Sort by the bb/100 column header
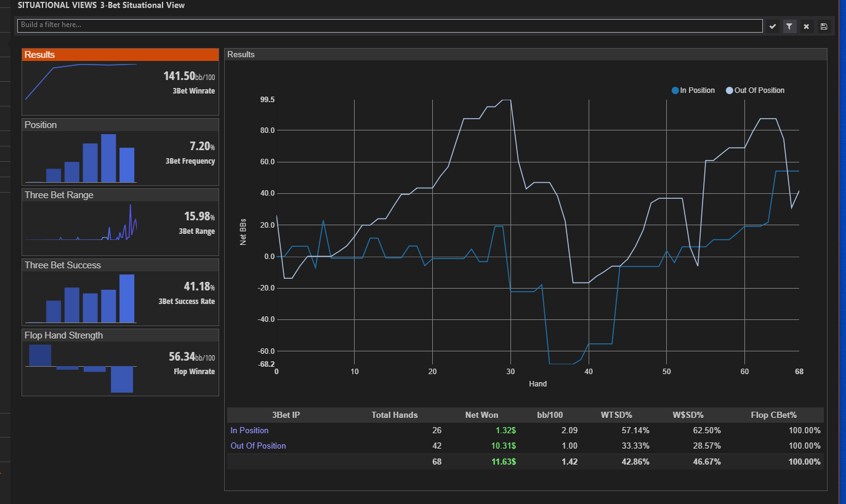The image size is (846, 504). point(550,415)
